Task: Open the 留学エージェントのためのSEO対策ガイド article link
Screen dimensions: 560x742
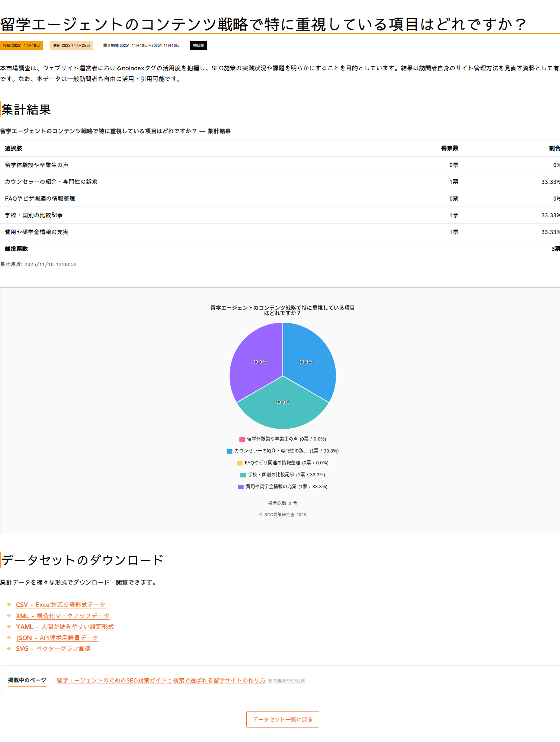Action: click(161, 680)
